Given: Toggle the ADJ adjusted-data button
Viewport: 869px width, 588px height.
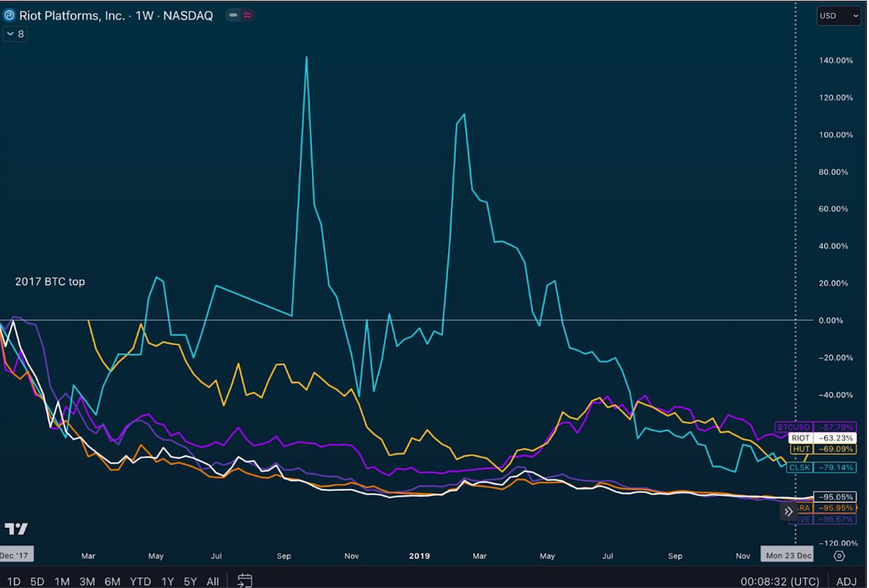Looking at the screenshot, I should pyautogui.click(x=846, y=581).
